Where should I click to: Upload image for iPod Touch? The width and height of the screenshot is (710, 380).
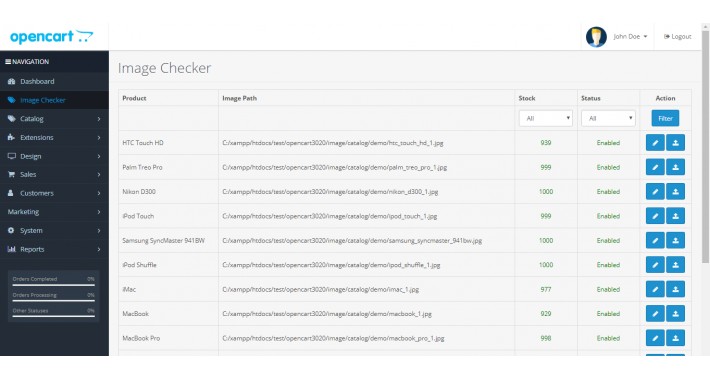(675, 216)
